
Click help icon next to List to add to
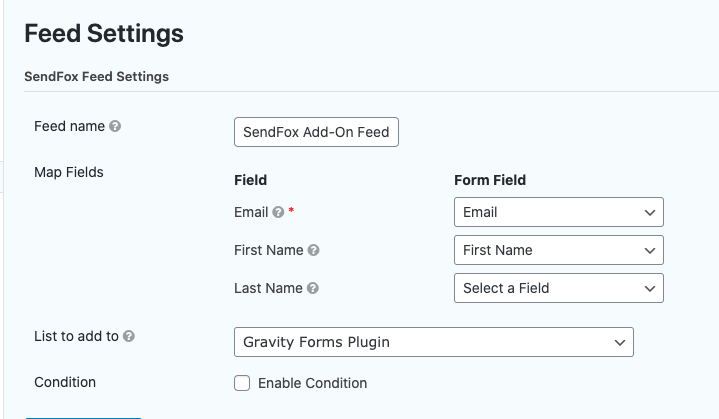click(129, 336)
